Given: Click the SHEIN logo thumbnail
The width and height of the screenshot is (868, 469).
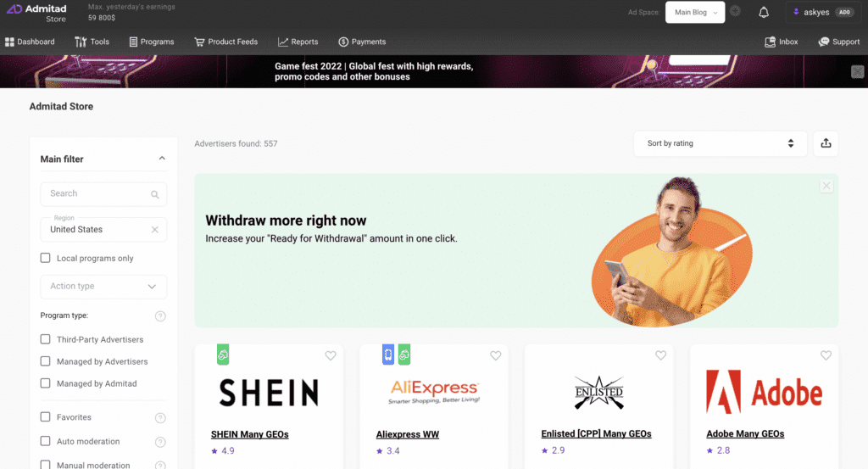Looking at the screenshot, I should pos(269,393).
